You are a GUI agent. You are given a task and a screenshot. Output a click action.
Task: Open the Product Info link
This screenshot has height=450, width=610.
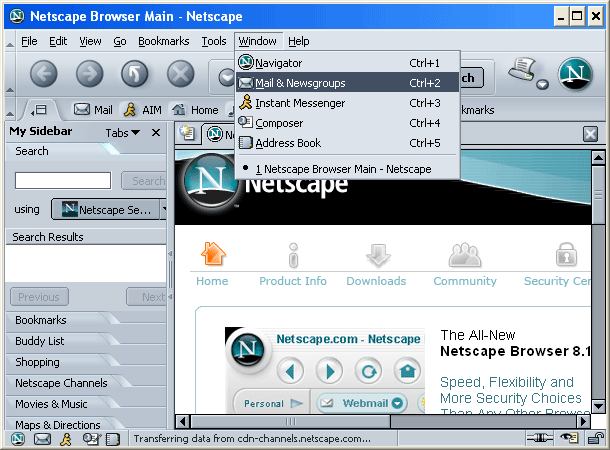point(293,281)
